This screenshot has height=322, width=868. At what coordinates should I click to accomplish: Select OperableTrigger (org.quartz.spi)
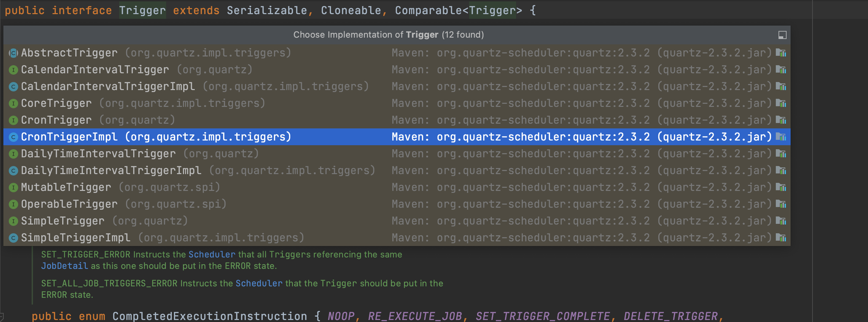pyautogui.click(x=397, y=204)
